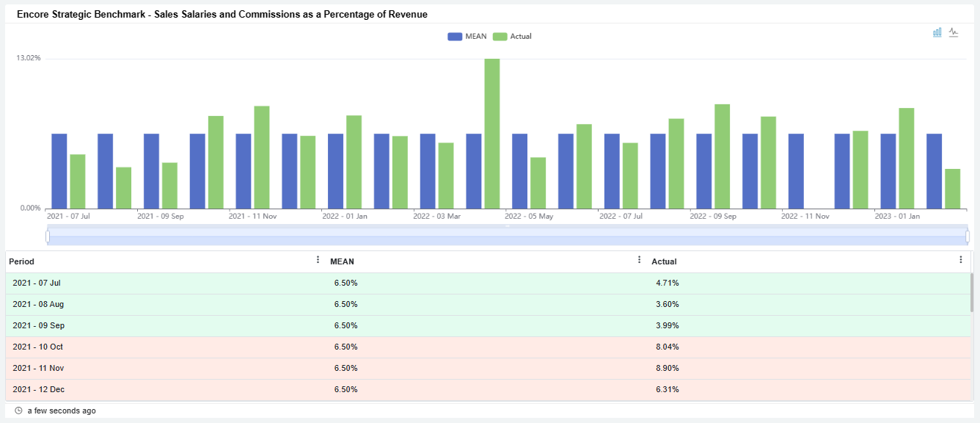Image resolution: width=980 pixels, height=423 pixels.
Task: Click the 3.60% Actual cell for August 2021
Action: pos(667,304)
